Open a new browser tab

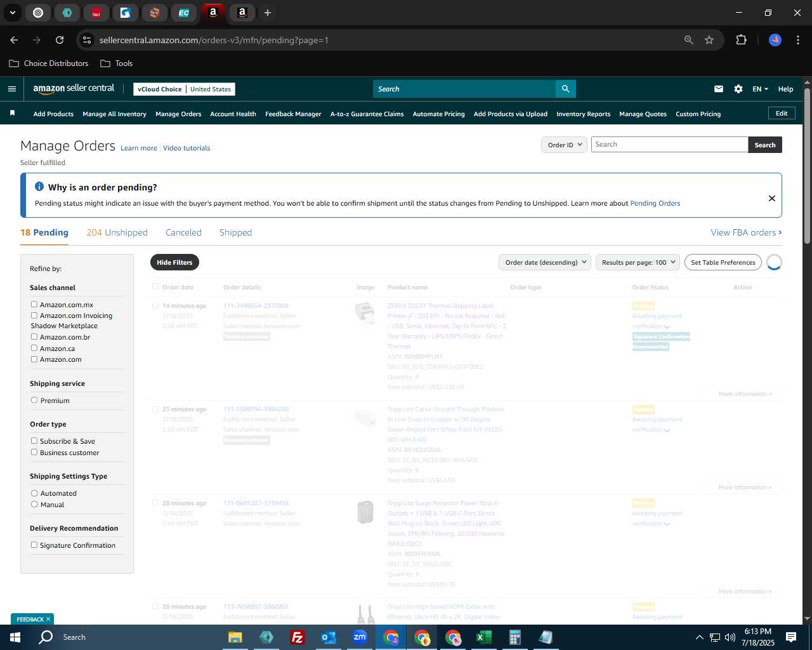(268, 13)
